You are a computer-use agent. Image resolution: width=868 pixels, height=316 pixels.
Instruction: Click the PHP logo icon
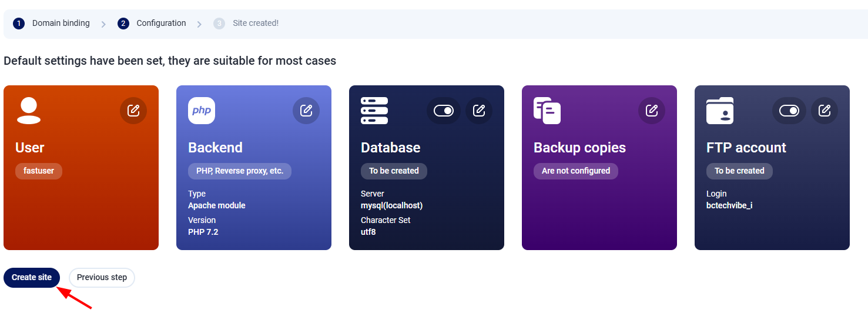(x=202, y=111)
